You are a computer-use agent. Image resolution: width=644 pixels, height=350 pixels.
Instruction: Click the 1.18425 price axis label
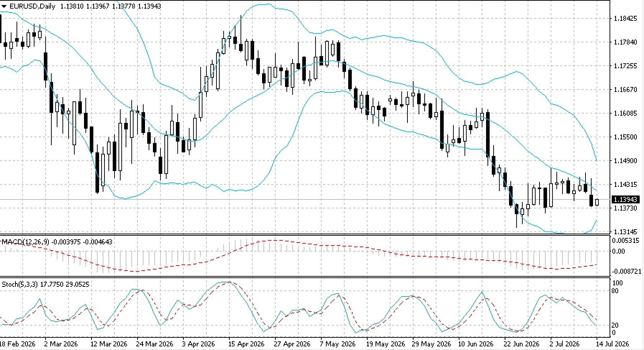point(626,18)
